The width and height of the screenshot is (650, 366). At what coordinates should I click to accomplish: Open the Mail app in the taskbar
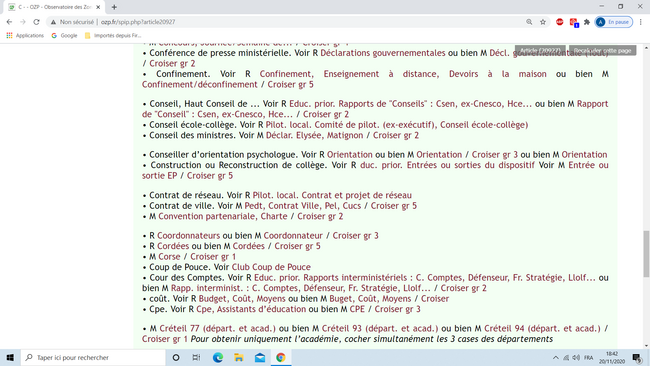[x=260, y=357]
